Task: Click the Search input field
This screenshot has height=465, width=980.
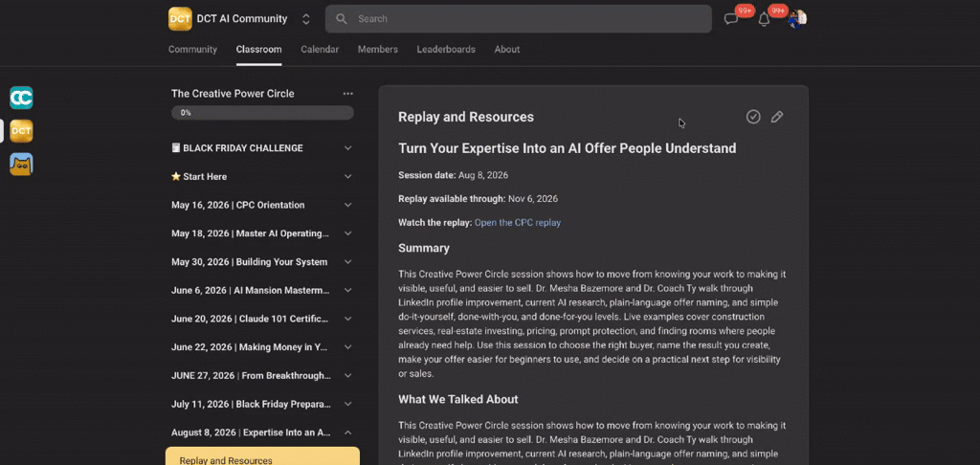Action: pos(518,19)
